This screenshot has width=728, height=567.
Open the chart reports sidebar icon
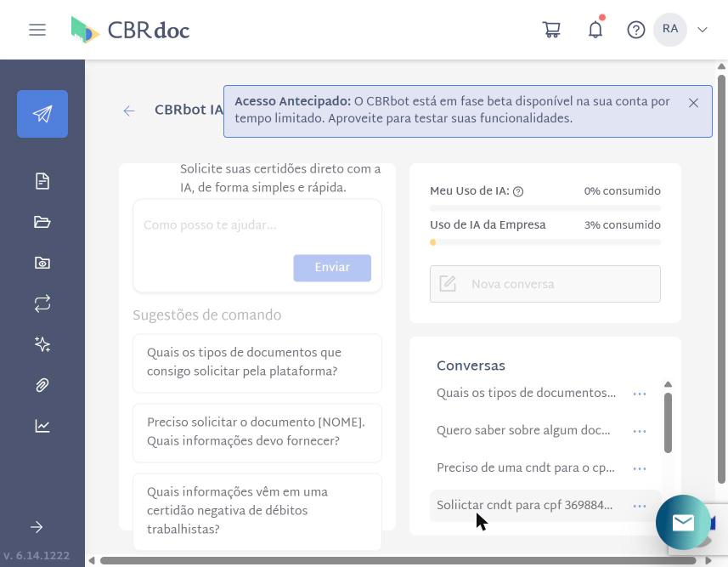tap(42, 426)
